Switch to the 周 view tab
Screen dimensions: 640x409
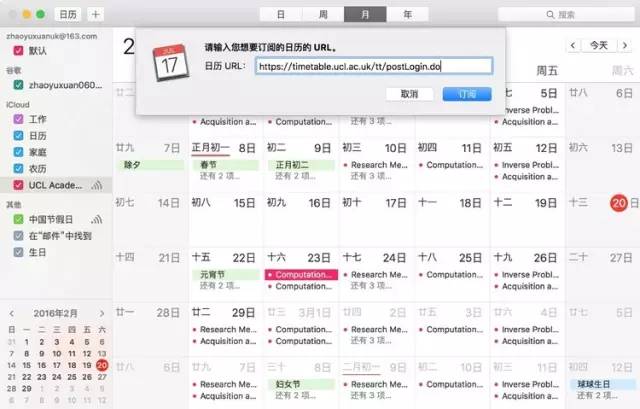click(x=322, y=15)
